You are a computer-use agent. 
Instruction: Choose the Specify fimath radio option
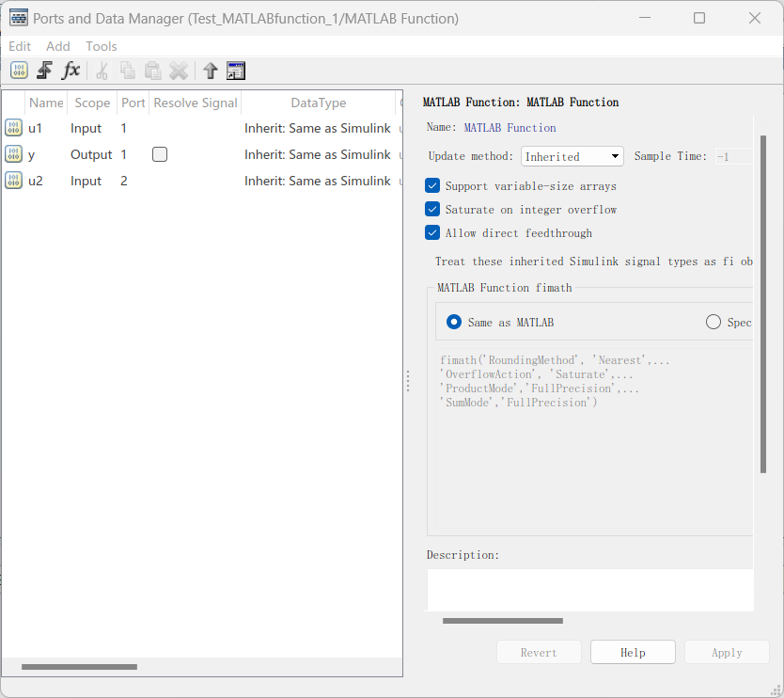pyautogui.click(x=713, y=322)
